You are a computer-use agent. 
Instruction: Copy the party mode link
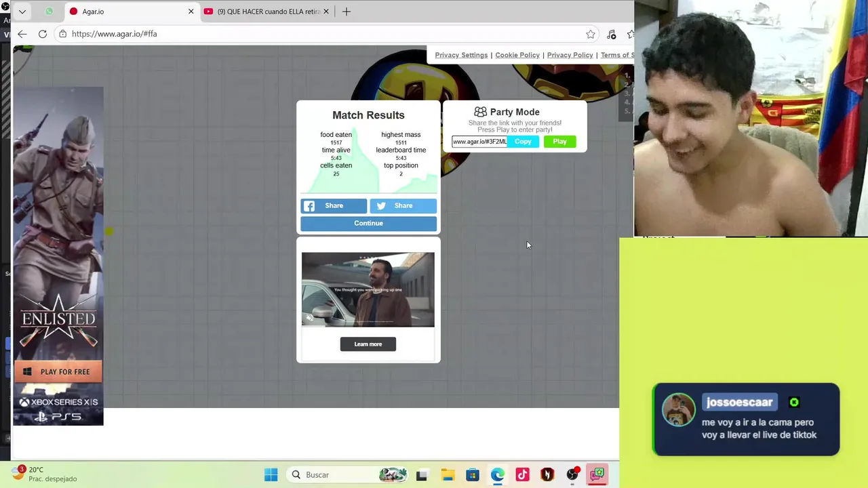pos(523,142)
